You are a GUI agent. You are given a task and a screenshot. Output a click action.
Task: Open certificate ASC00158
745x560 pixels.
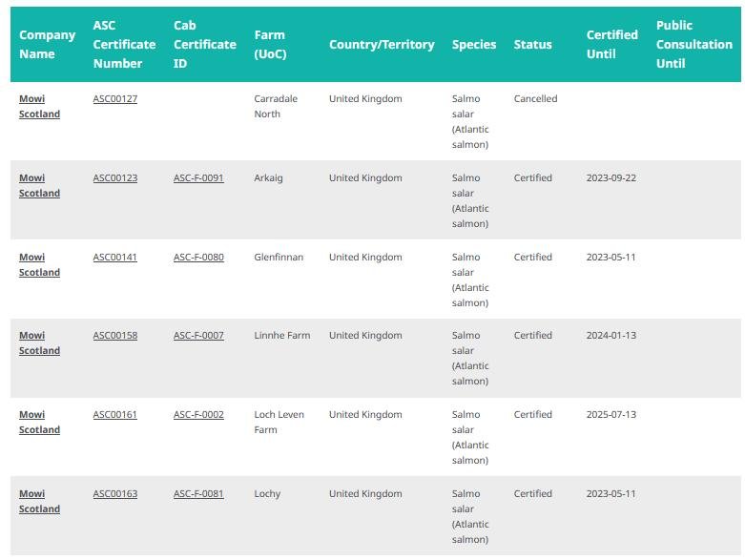[x=114, y=336]
